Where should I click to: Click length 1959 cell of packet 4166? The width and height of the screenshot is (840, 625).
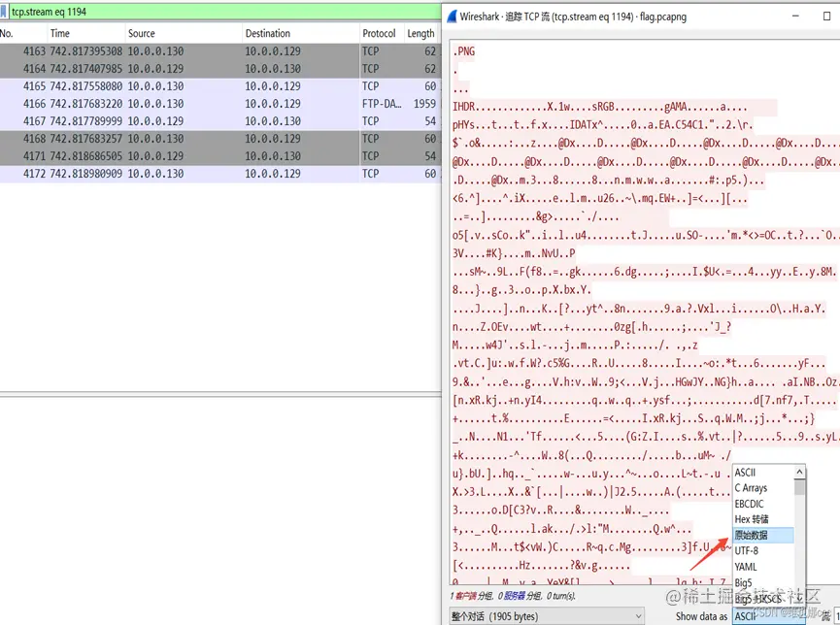pos(424,104)
